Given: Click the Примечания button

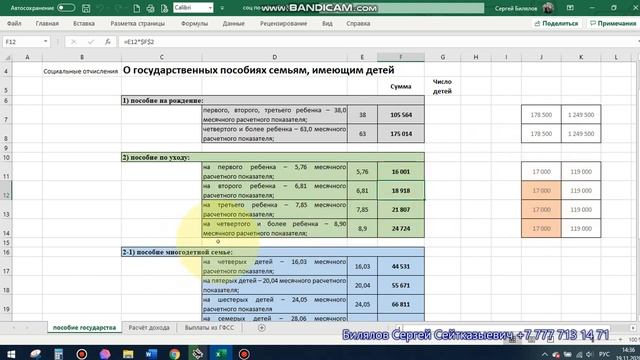Looking at the screenshot, I should coord(613,24).
